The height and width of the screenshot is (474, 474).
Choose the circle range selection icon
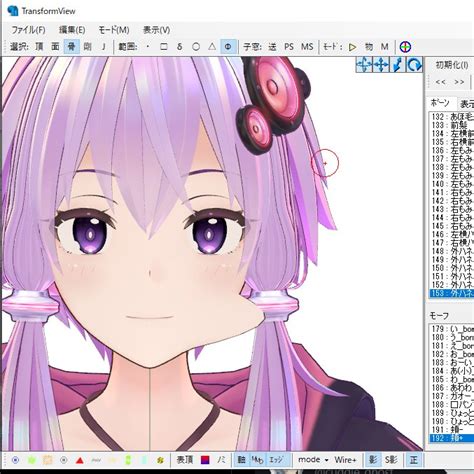(x=196, y=47)
